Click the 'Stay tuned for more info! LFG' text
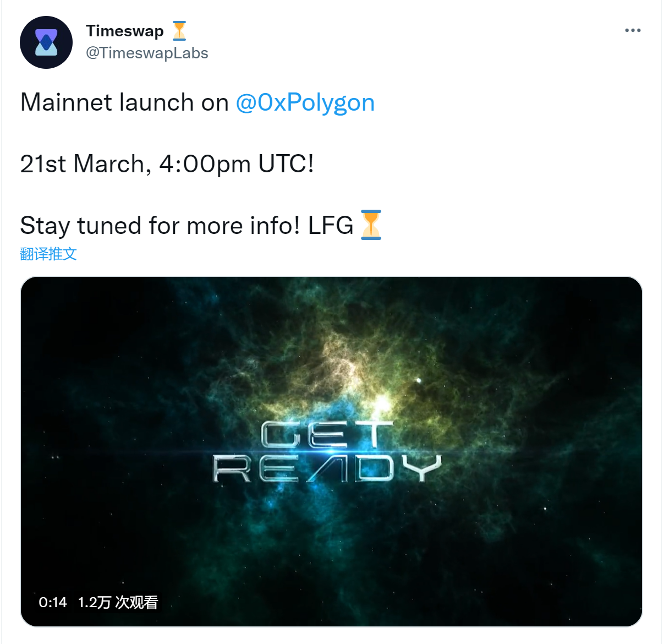 (x=187, y=226)
